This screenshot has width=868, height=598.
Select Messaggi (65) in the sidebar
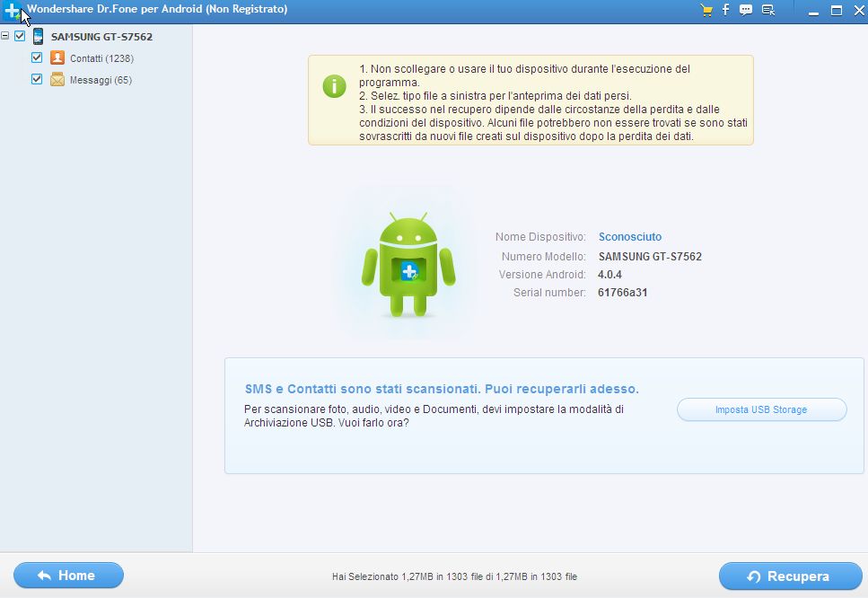tap(101, 80)
